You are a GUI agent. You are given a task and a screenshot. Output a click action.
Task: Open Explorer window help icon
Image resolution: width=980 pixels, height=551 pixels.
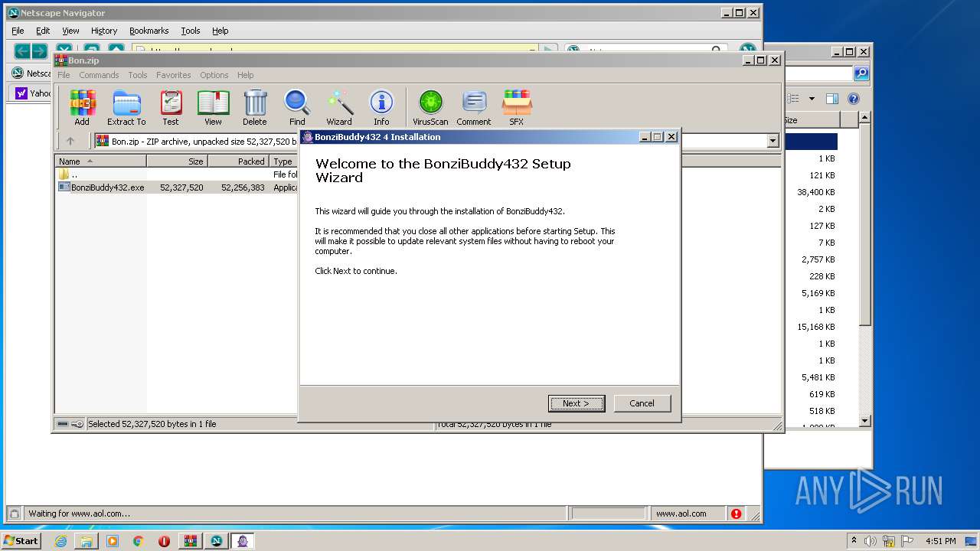pos(854,99)
